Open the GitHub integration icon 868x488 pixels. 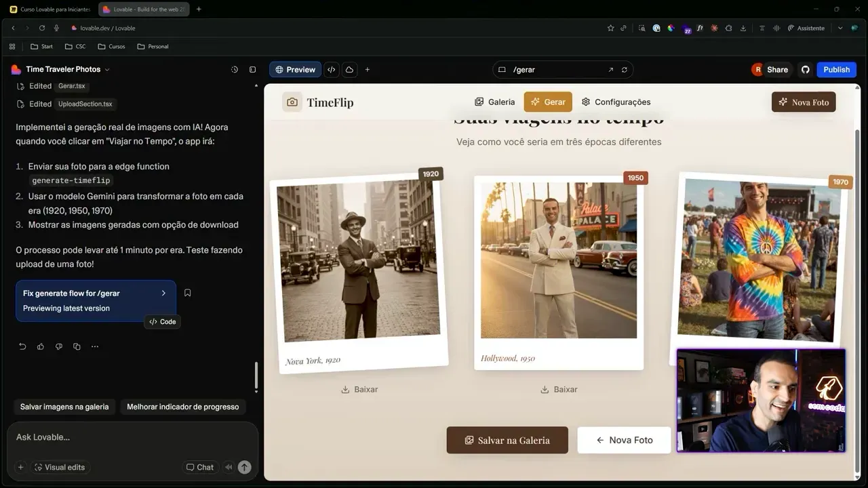[805, 69]
